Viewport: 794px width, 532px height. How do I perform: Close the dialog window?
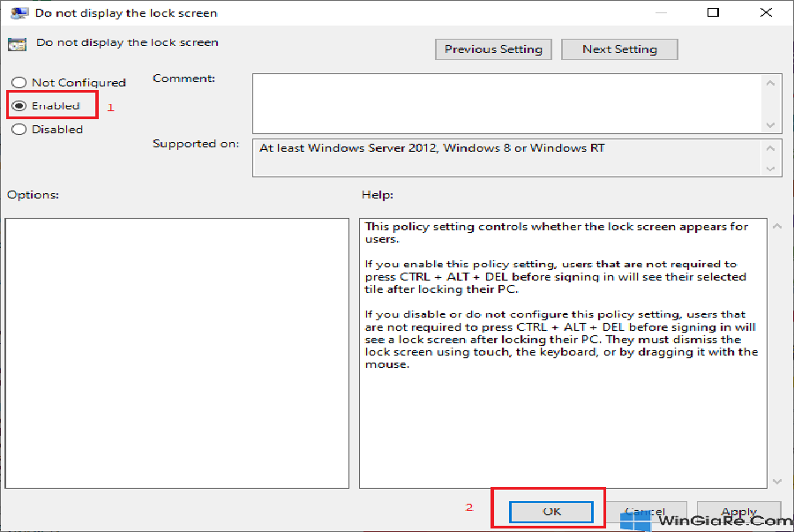[766, 12]
